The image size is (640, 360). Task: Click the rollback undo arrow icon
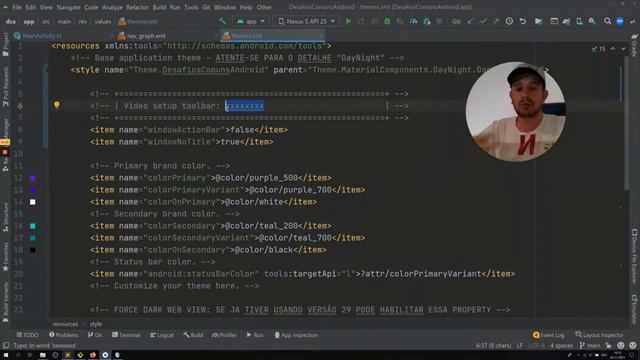click(522, 21)
